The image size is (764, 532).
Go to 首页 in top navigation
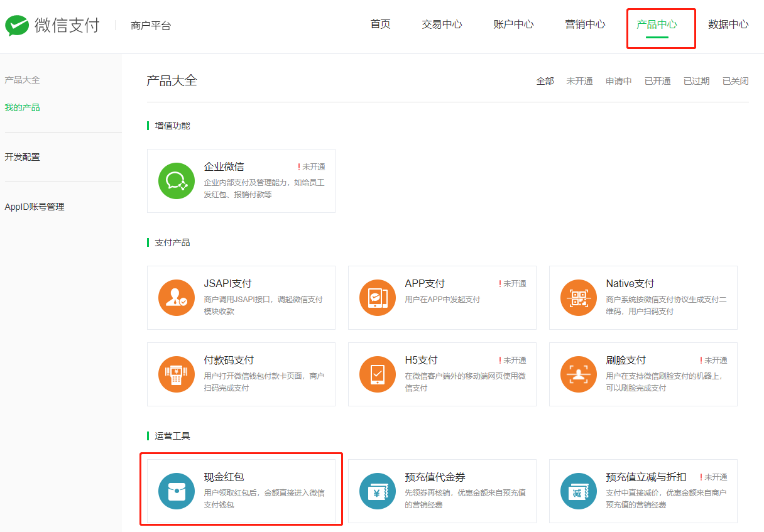point(380,24)
